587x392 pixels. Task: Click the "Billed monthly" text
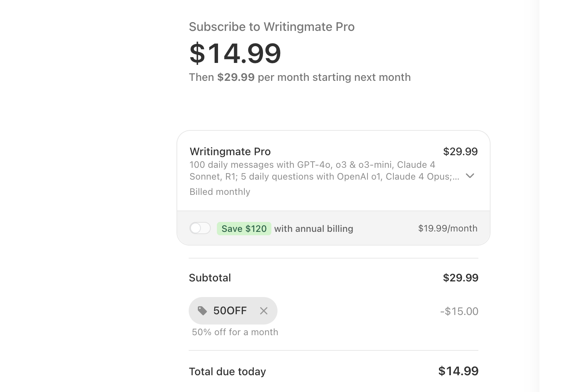coord(220,192)
